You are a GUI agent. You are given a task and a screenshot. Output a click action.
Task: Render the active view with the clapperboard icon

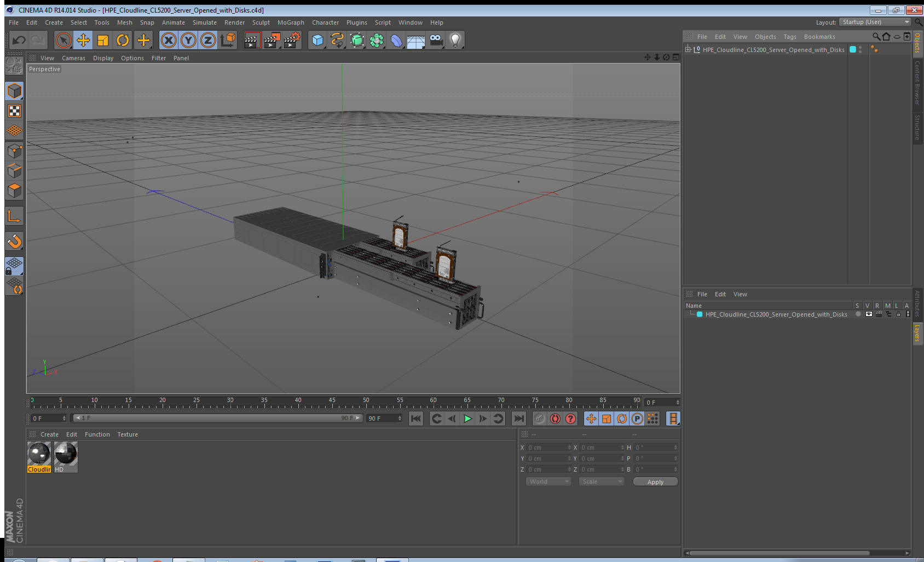pyautogui.click(x=251, y=40)
